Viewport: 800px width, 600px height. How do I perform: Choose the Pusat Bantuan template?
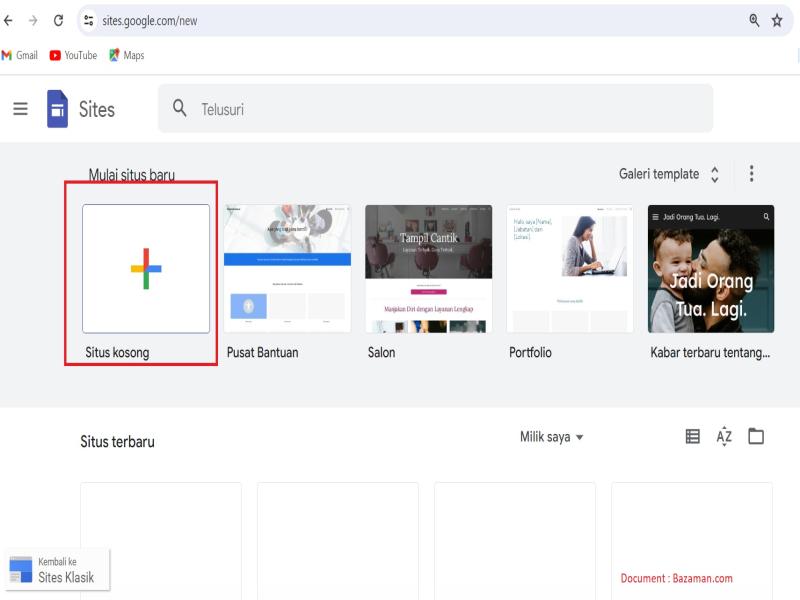pyautogui.click(x=287, y=269)
